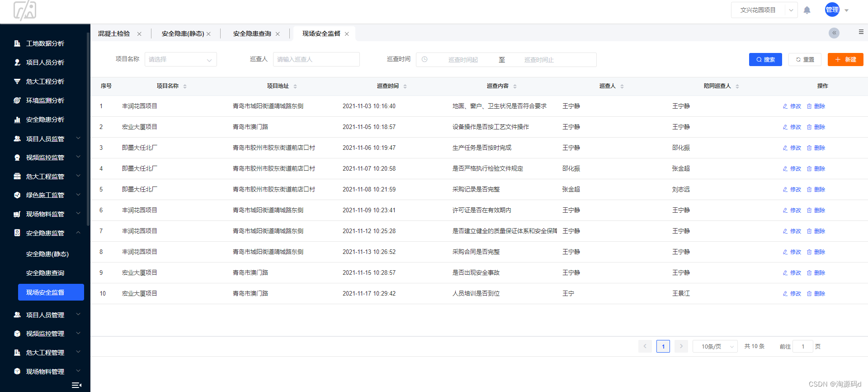Click the 重置 button
Screen dimensions: 868x392
805,59
